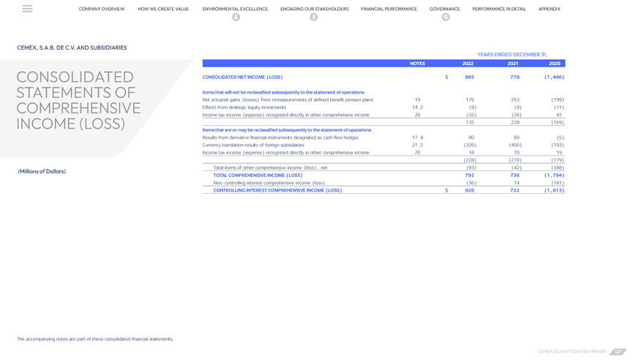Click the page number 127 badge
The width and height of the screenshot is (644, 362).
pyautogui.click(x=618, y=352)
